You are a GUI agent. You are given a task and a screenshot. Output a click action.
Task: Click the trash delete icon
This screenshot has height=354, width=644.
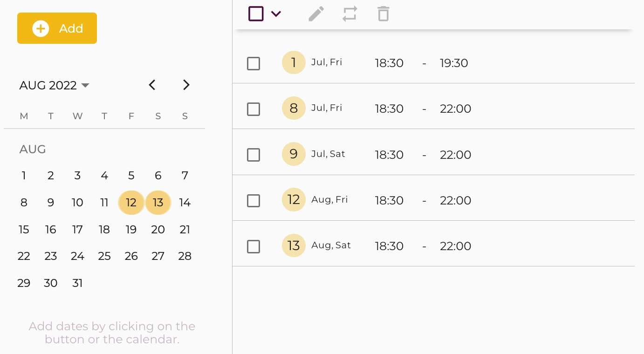pos(383,14)
